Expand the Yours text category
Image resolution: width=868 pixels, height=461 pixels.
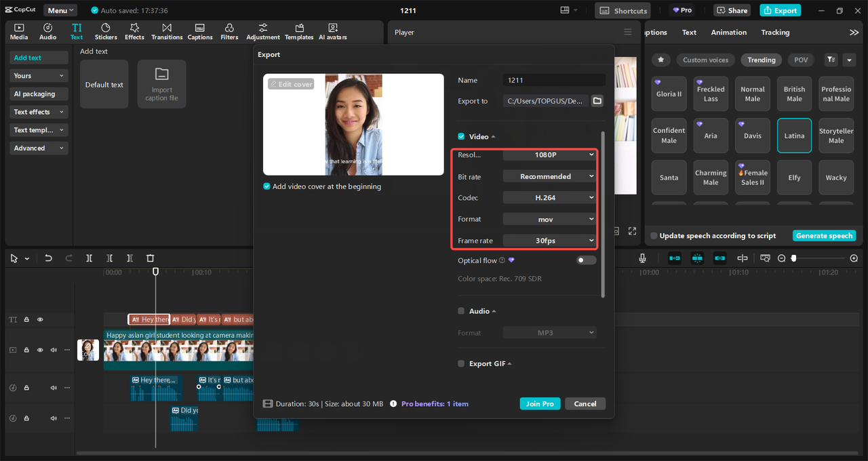[39, 76]
